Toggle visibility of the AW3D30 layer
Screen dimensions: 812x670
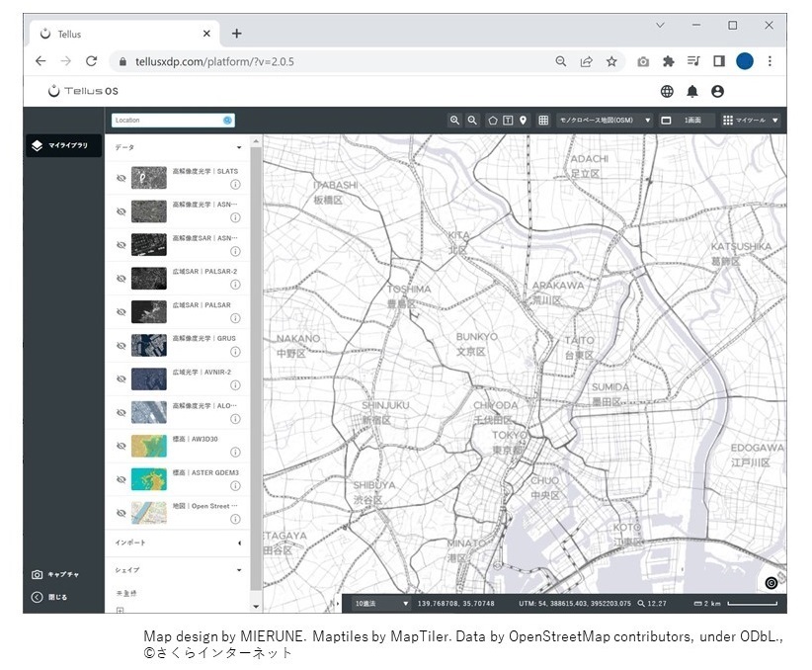122,446
